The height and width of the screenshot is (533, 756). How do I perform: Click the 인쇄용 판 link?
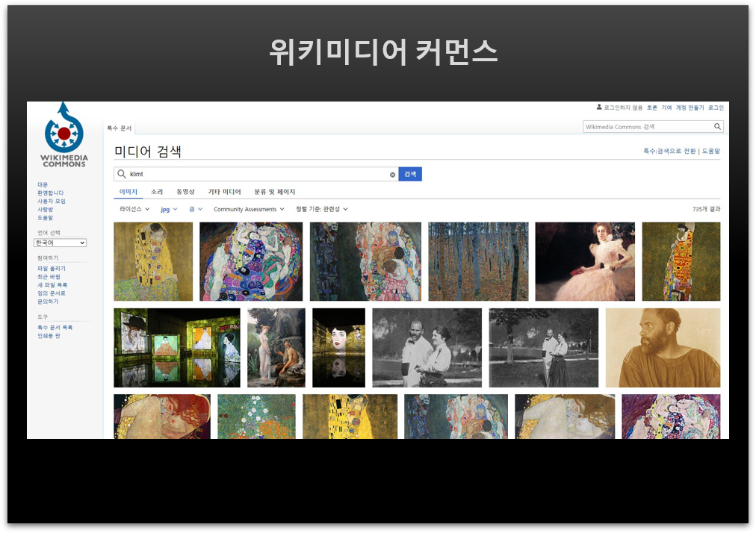49,336
